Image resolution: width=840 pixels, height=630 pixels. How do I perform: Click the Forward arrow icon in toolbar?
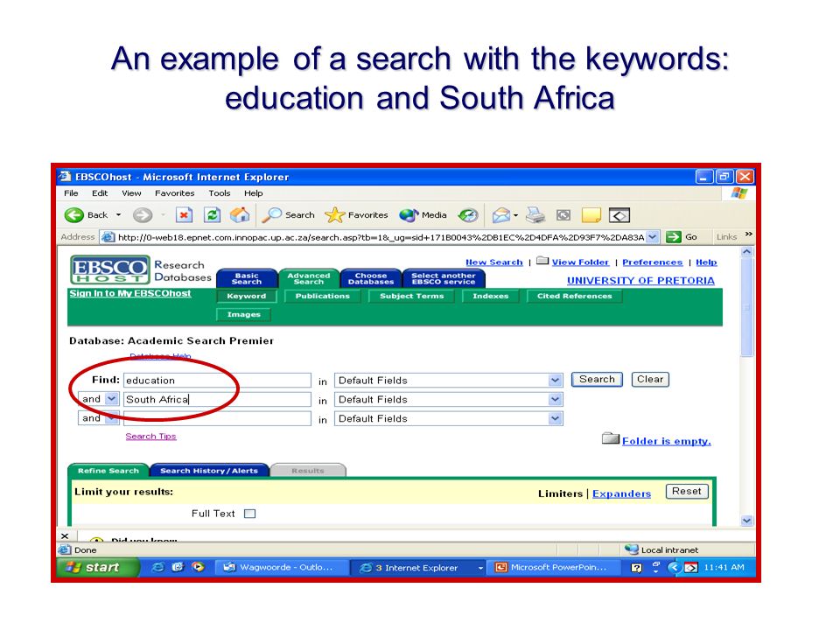tap(142, 215)
